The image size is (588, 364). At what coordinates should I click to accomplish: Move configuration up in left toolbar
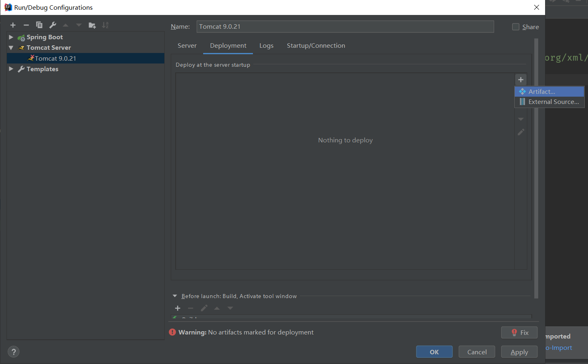66,25
